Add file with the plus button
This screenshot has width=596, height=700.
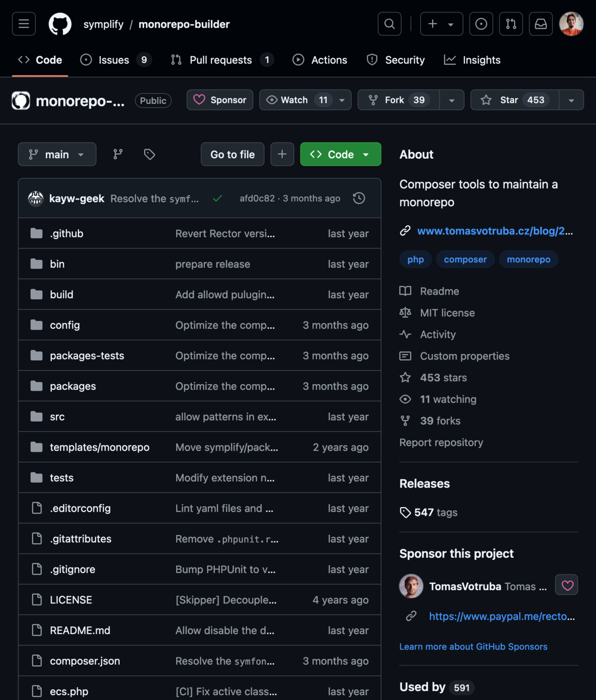[x=282, y=154]
